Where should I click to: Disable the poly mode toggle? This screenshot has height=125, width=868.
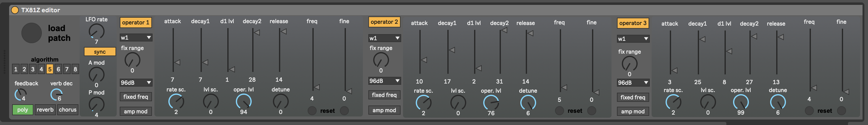[22, 110]
